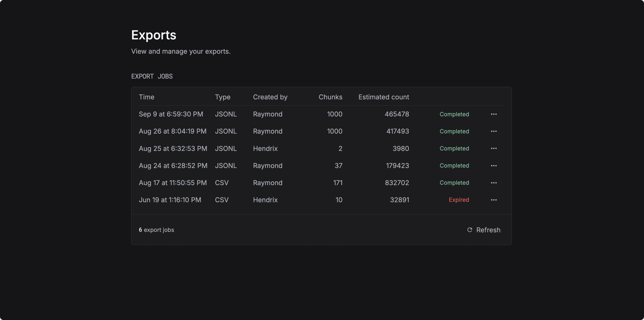This screenshot has height=320, width=644.
Task: Open more options for Sep 9 export
Action: click(494, 114)
